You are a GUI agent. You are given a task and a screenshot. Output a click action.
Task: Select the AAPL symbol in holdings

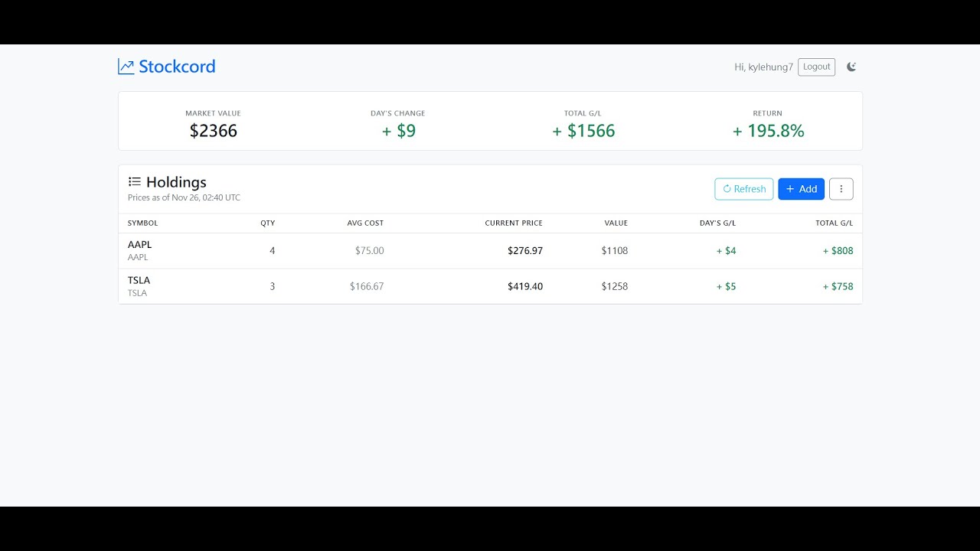pos(140,245)
